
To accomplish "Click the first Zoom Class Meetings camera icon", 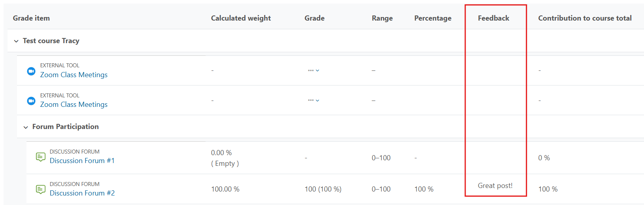I will click(x=31, y=71).
